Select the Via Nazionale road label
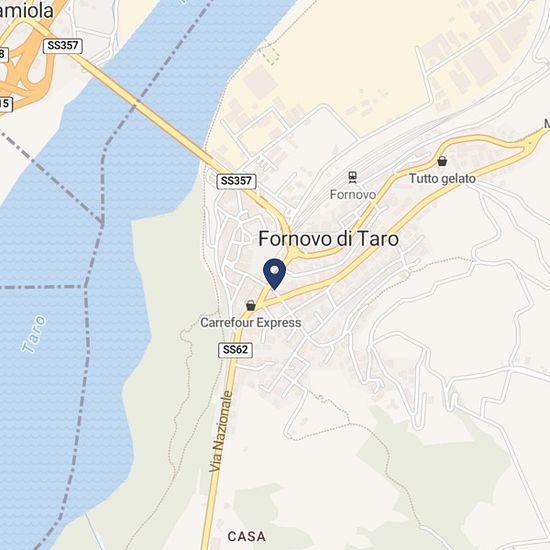The width and height of the screenshot is (550, 550). 221,431
